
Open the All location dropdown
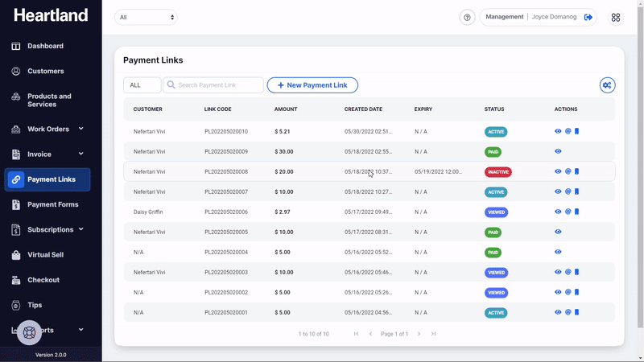coord(146,18)
